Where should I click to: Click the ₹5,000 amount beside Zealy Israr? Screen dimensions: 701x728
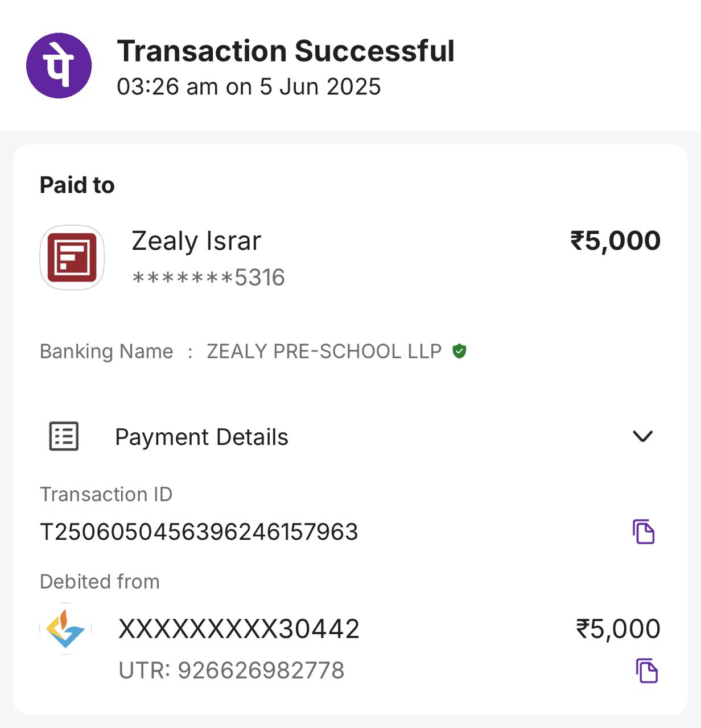click(x=615, y=241)
